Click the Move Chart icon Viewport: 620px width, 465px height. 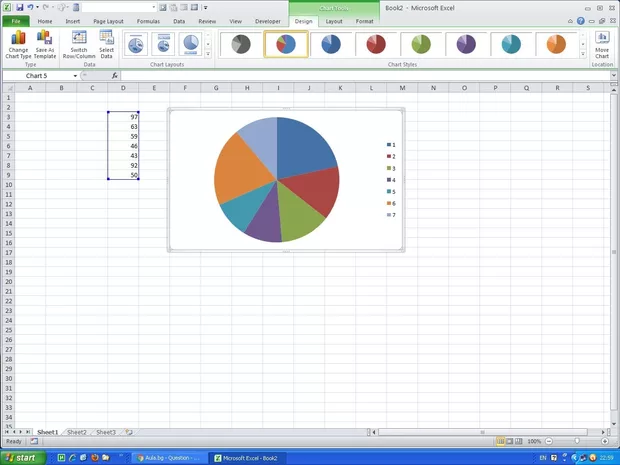click(x=602, y=43)
